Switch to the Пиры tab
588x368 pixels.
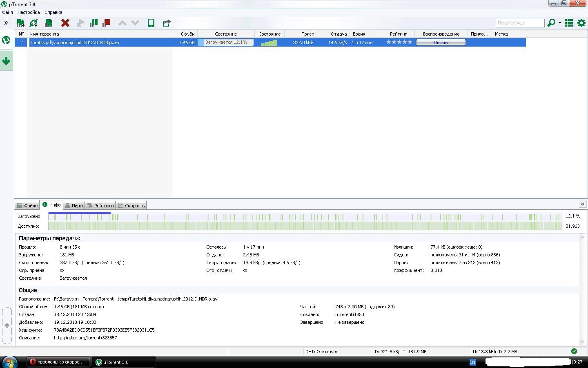click(74, 206)
